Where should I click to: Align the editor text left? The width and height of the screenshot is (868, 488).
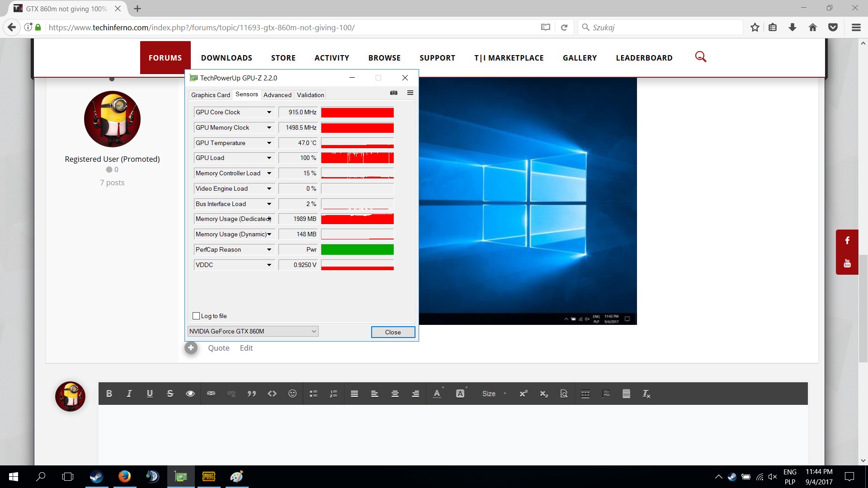point(375,394)
